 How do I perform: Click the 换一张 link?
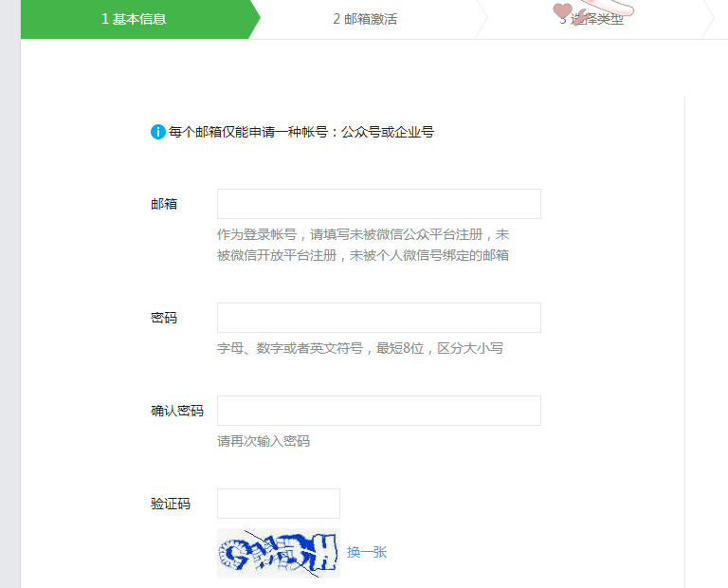(367, 552)
